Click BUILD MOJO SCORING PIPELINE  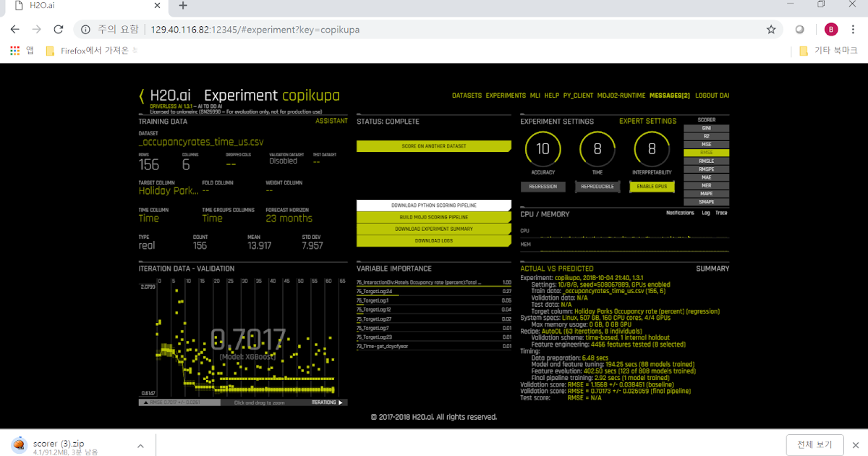pyautogui.click(x=433, y=217)
